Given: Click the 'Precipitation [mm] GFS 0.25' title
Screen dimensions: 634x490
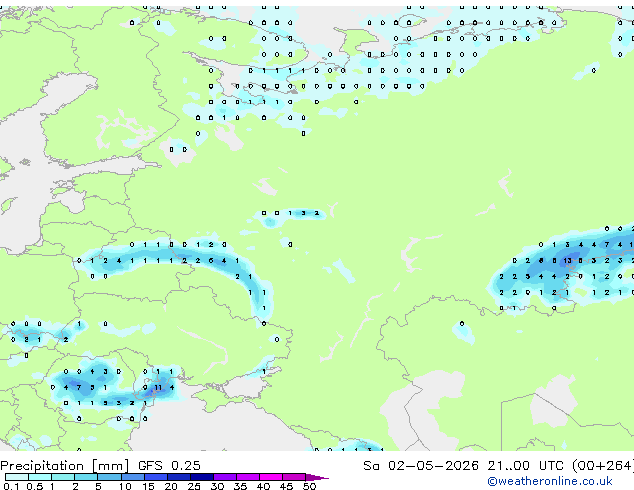Looking at the screenshot, I should coord(100,466).
